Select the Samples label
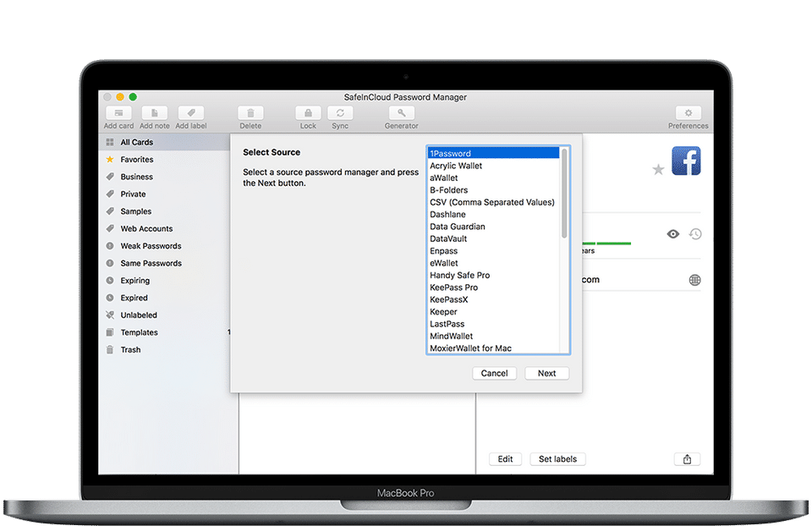The width and height of the screenshot is (812, 526). 164,211
